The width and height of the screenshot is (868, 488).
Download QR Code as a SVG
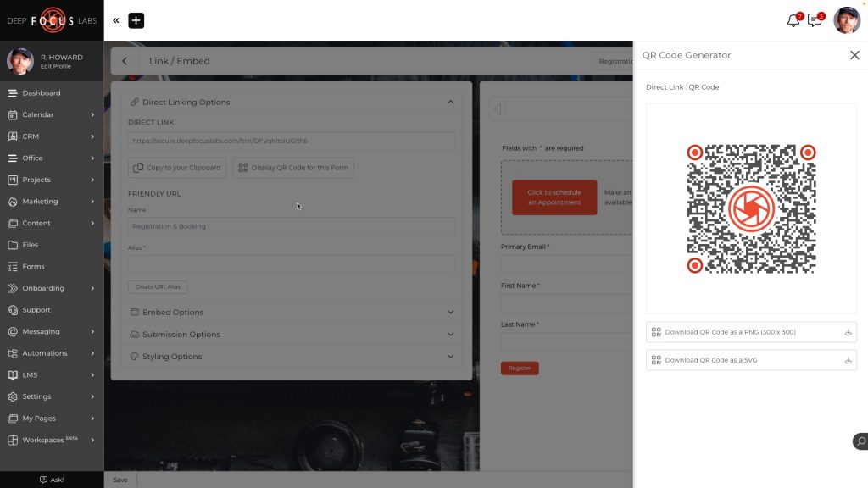click(x=751, y=360)
